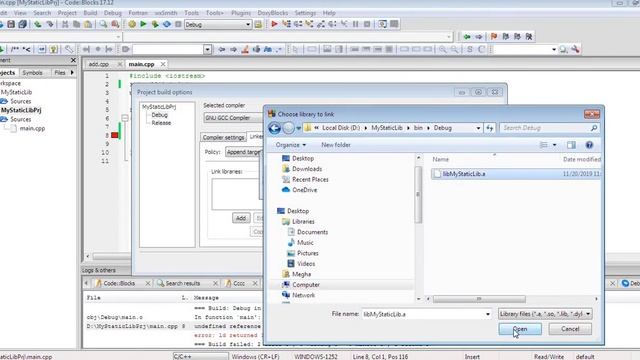640x360 pixels.
Task: Click the Name column header
Action: 440,159
